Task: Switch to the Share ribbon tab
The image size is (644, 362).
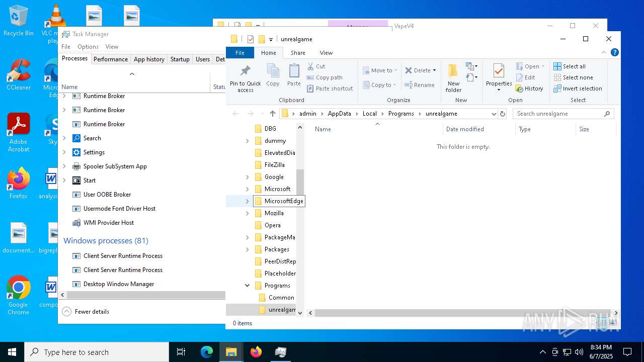Action: [x=298, y=53]
